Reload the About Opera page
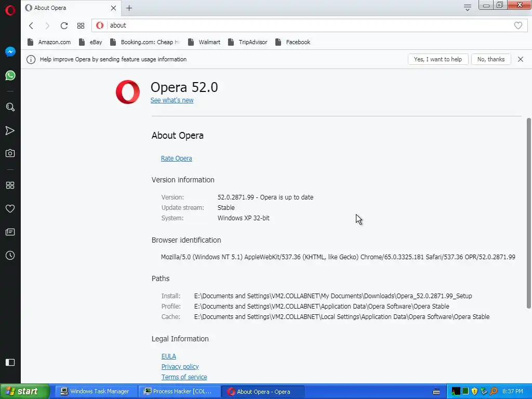 (x=64, y=25)
